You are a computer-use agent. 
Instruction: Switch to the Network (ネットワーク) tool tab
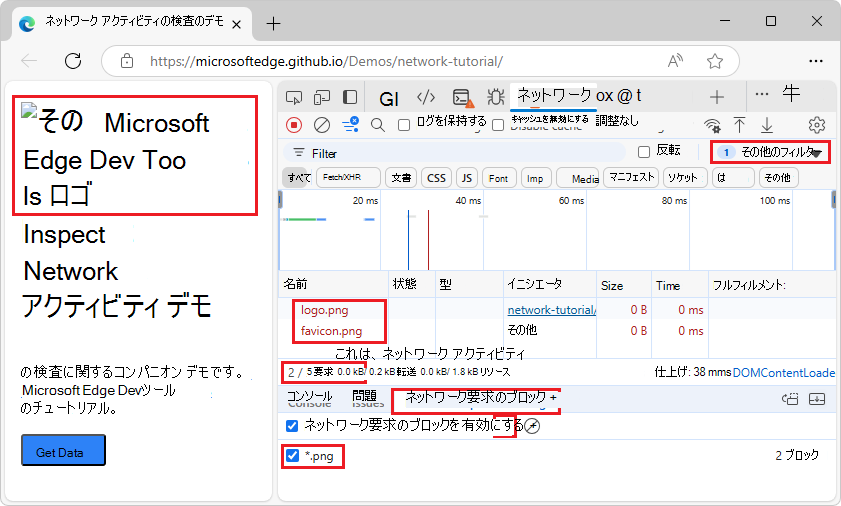(x=554, y=96)
